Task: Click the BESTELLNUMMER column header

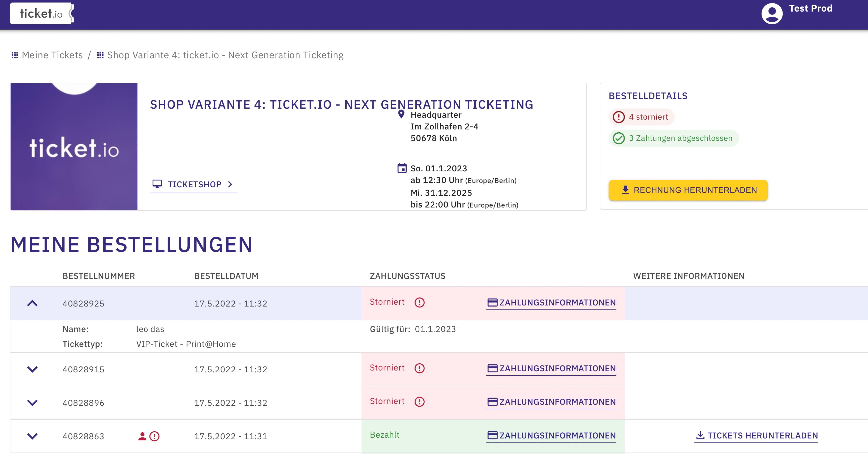Action: pos(98,276)
